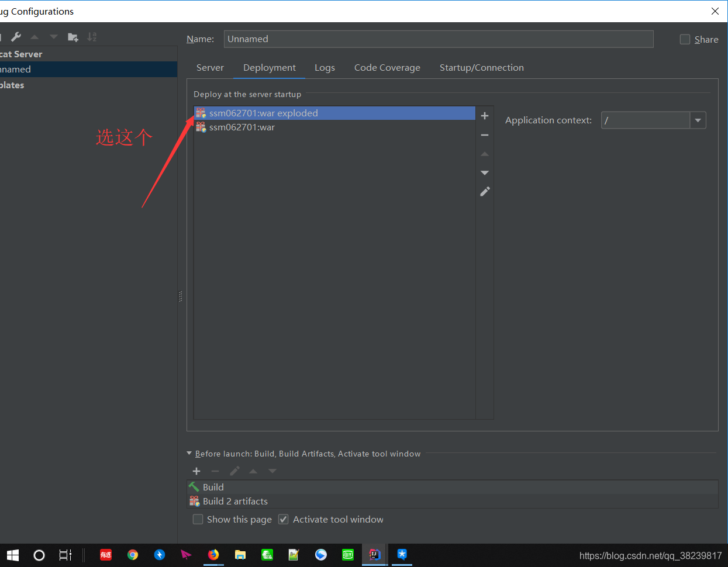Enable the Share checkbox
Viewport: 728px width, 567px height.
(x=685, y=39)
